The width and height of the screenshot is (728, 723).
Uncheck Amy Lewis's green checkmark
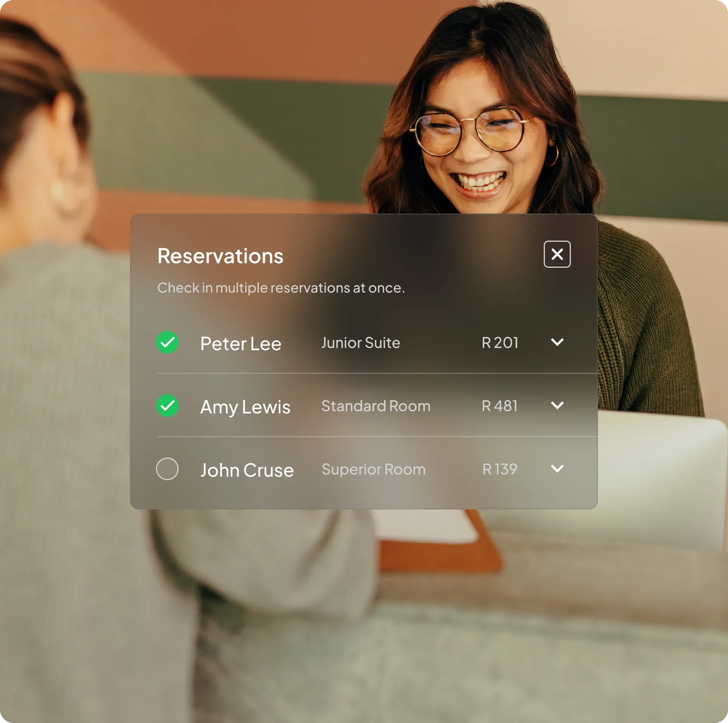[x=167, y=406]
